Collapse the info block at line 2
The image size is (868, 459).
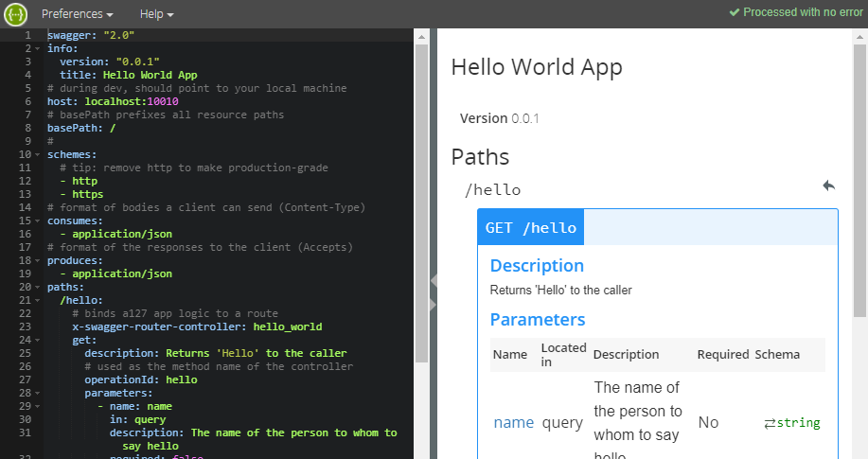point(37,48)
